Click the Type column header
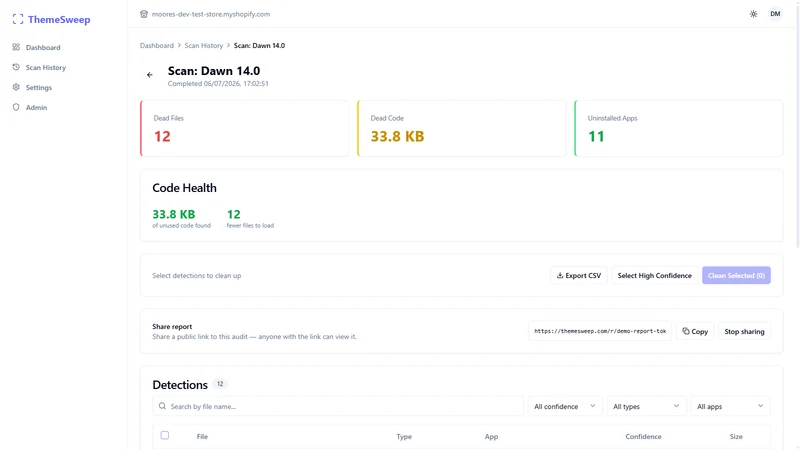 [404, 437]
